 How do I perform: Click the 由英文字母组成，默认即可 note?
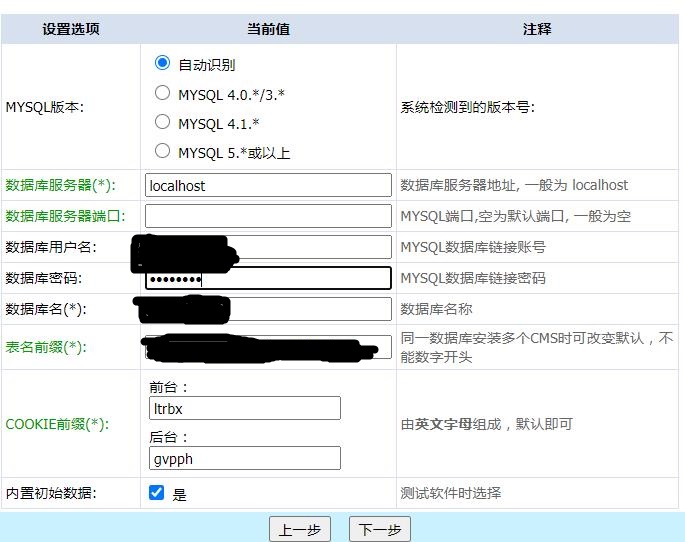(x=487, y=424)
